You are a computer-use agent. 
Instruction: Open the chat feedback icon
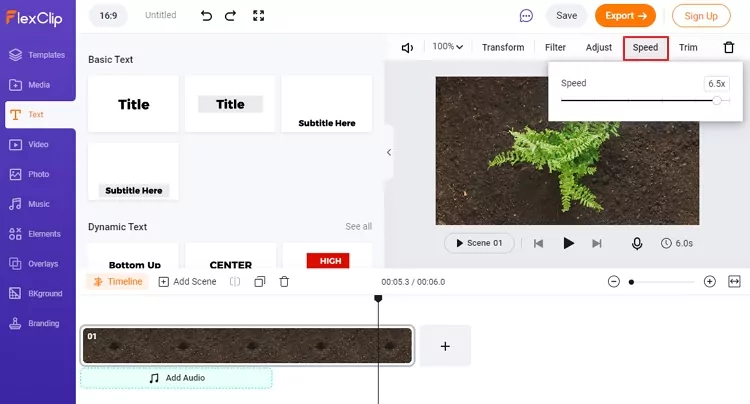point(526,16)
